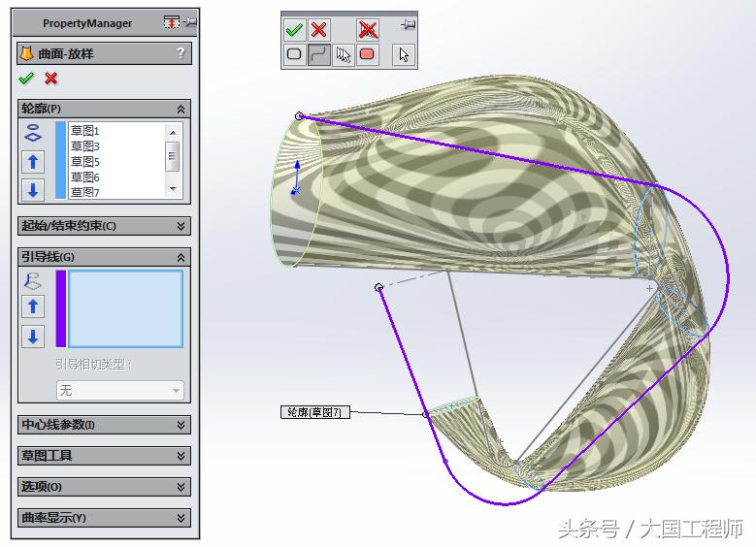The height and width of the screenshot is (547, 756).
Task: Expand the 选项(O) section
Action: (x=181, y=487)
